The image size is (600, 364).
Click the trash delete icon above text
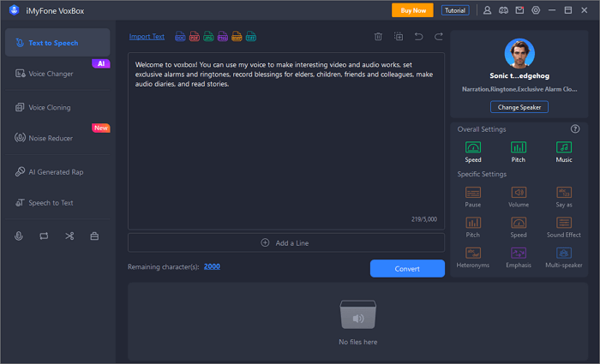[x=378, y=37]
